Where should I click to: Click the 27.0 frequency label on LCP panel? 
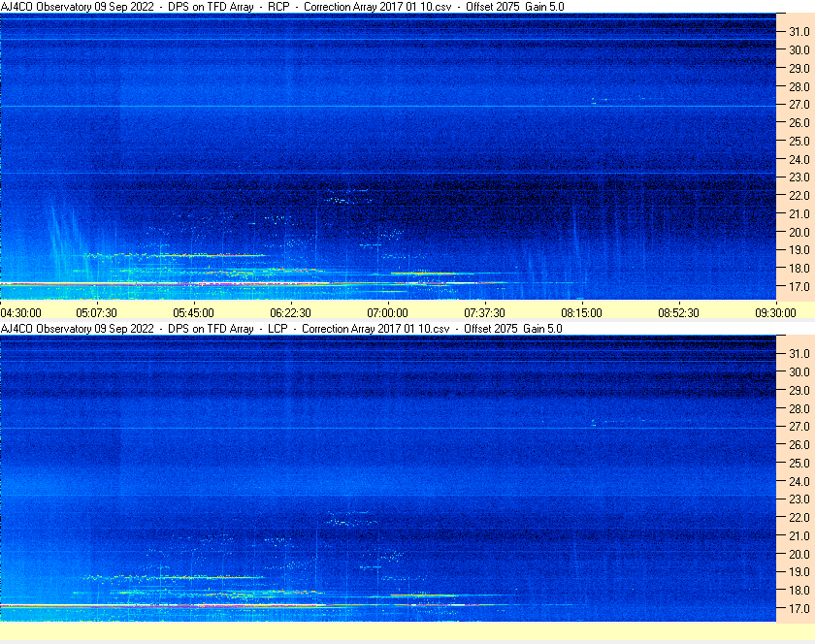tap(799, 426)
